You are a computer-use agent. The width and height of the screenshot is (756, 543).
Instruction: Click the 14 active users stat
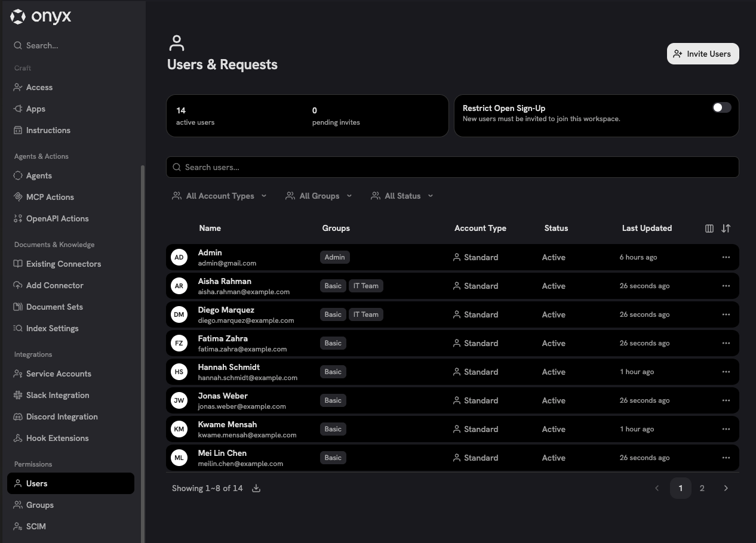pos(195,116)
